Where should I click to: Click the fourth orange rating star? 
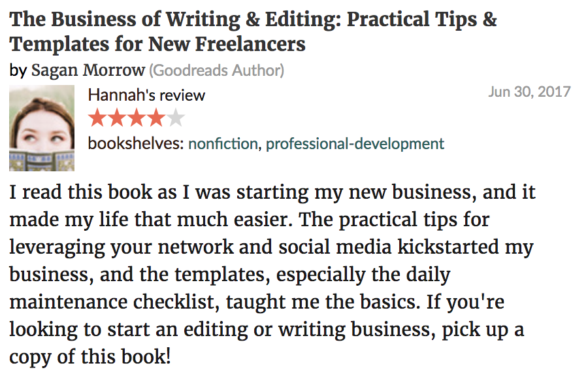point(156,118)
